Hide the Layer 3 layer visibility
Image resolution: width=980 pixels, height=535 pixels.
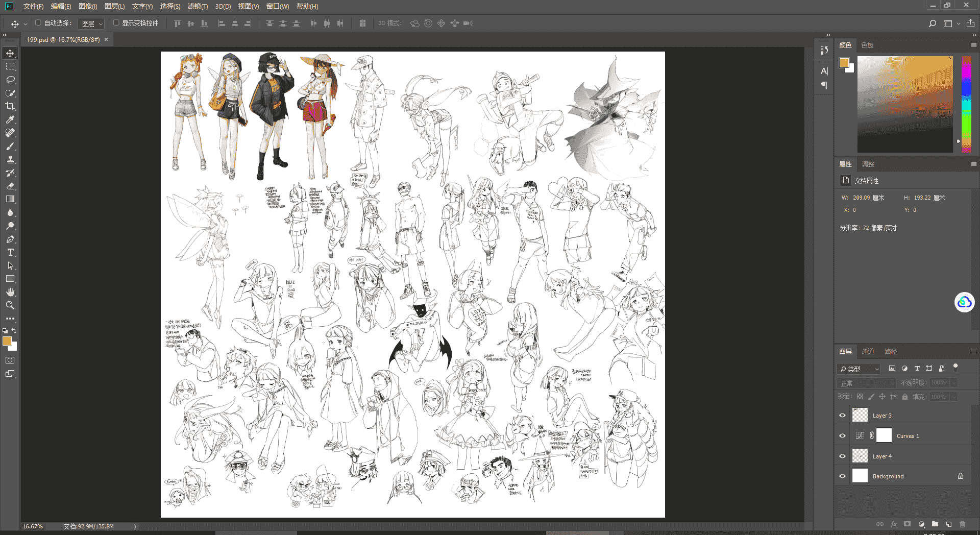tap(842, 416)
